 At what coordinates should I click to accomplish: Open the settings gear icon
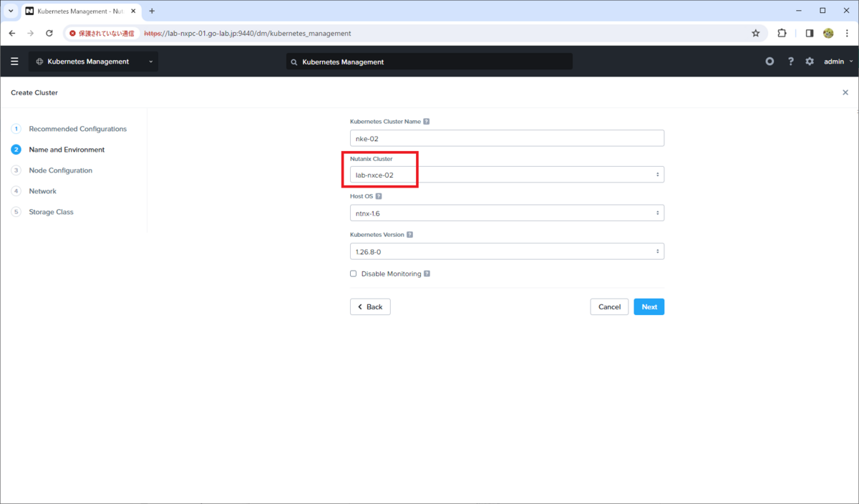[810, 62]
